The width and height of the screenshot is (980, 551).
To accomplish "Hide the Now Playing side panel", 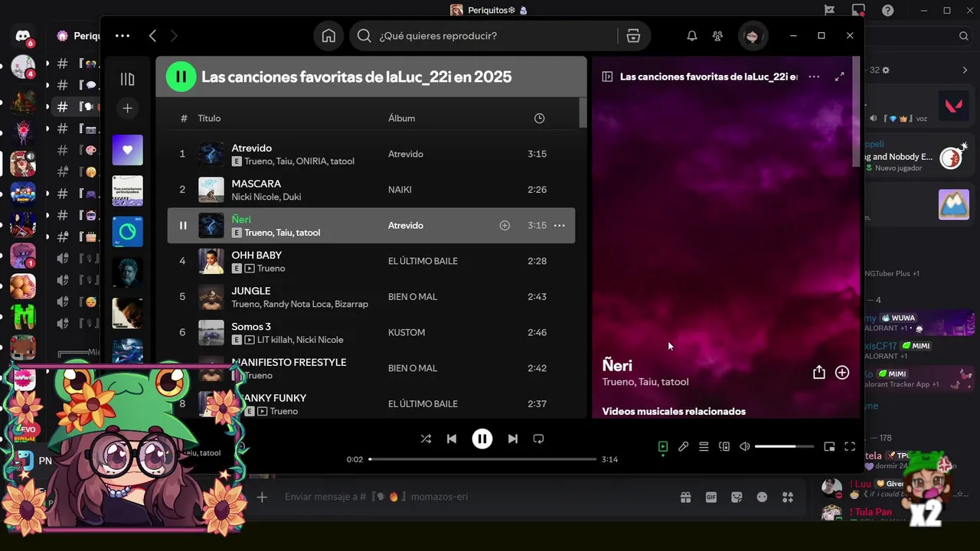I will point(607,77).
